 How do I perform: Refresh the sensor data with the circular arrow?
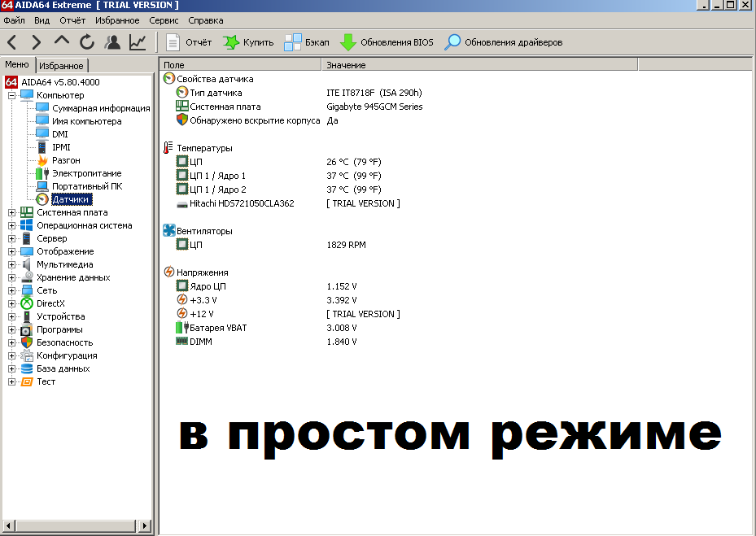coord(87,42)
